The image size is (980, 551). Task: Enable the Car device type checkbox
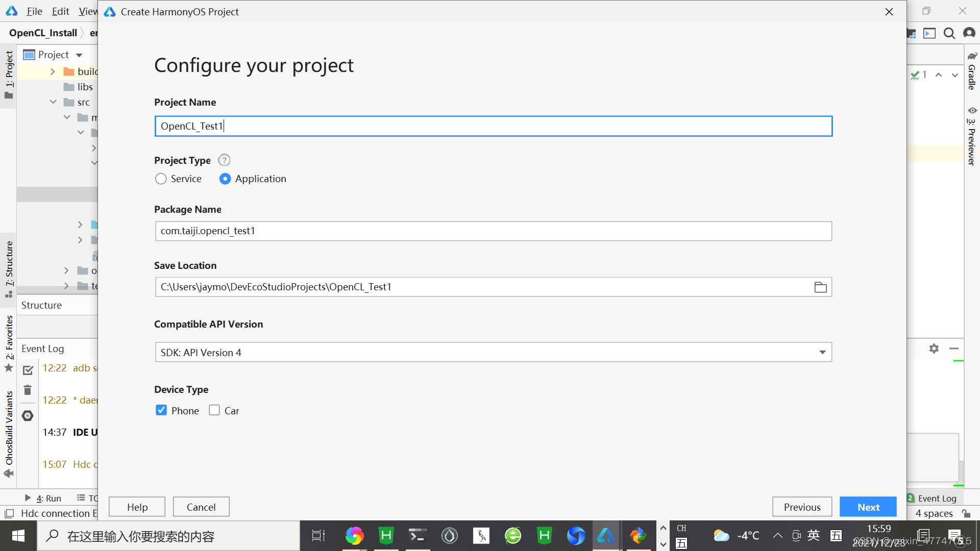pyautogui.click(x=214, y=411)
